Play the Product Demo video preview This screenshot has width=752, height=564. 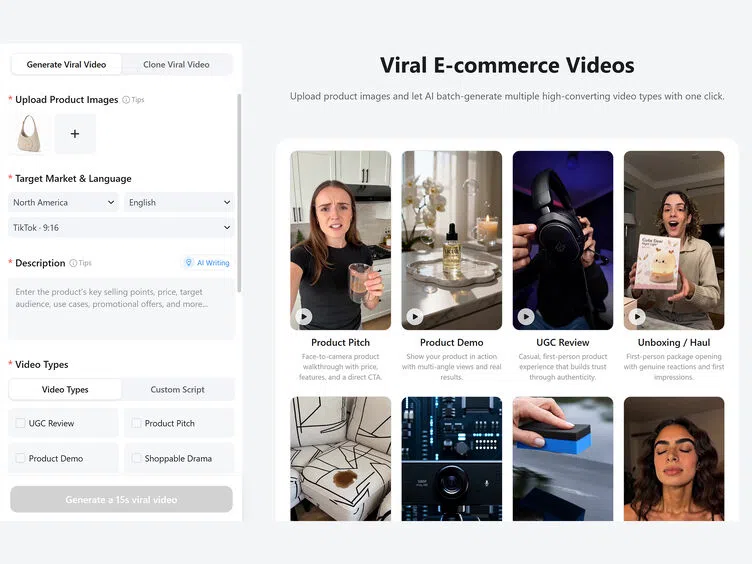(415, 317)
